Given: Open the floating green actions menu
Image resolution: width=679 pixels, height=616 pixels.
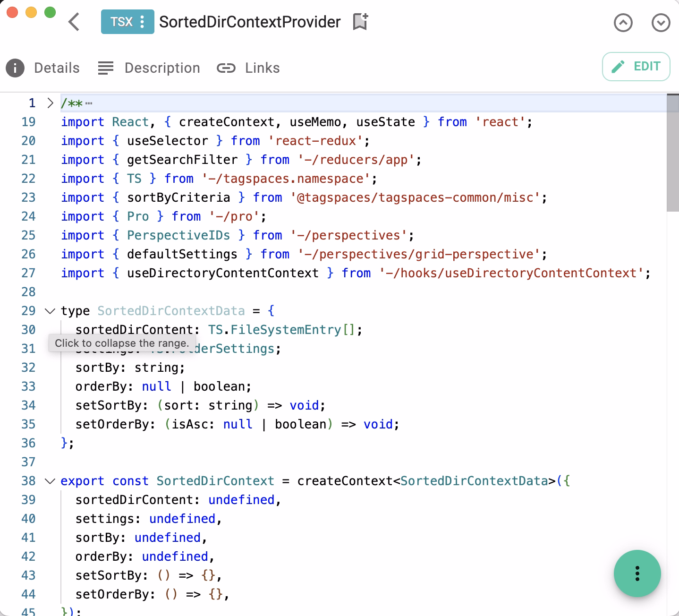Looking at the screenshot, I should tap(637, 573).
